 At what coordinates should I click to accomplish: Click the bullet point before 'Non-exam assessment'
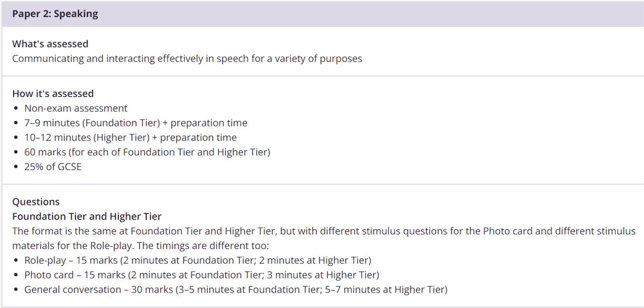tap(17, 109)
